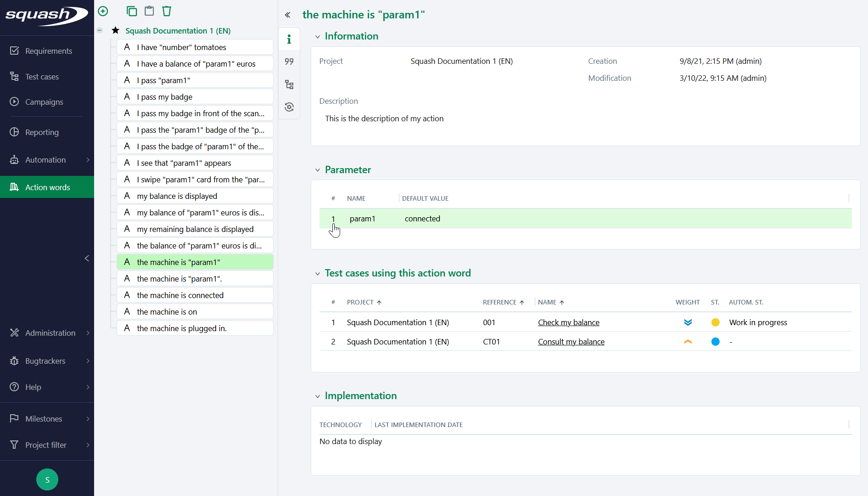Copy the selected action word
Viewport: 868px width, 496px height.
coord(132,11)
